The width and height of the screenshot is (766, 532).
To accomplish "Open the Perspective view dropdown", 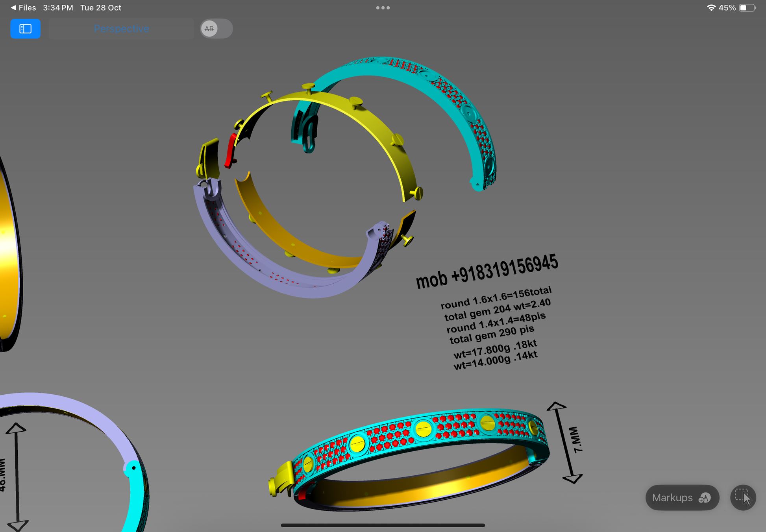I will point(121,29).
